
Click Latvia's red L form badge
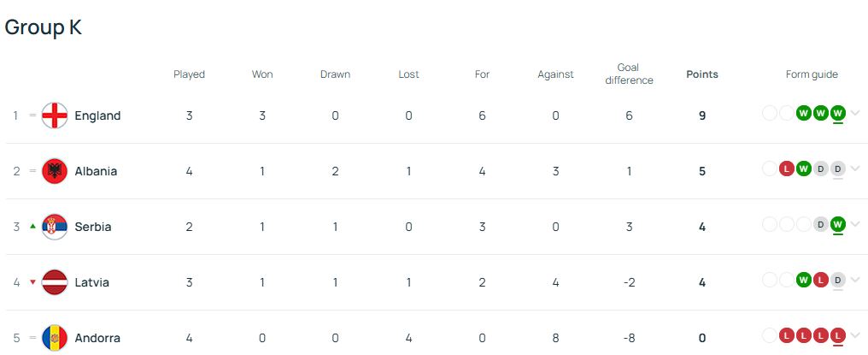[x=821, y=280]
